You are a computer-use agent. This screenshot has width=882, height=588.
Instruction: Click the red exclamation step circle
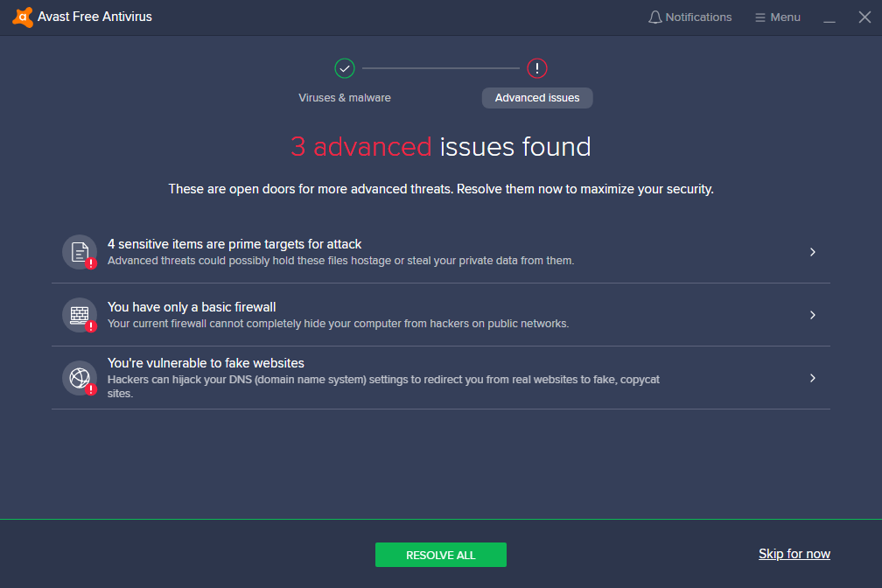point(537,68)
